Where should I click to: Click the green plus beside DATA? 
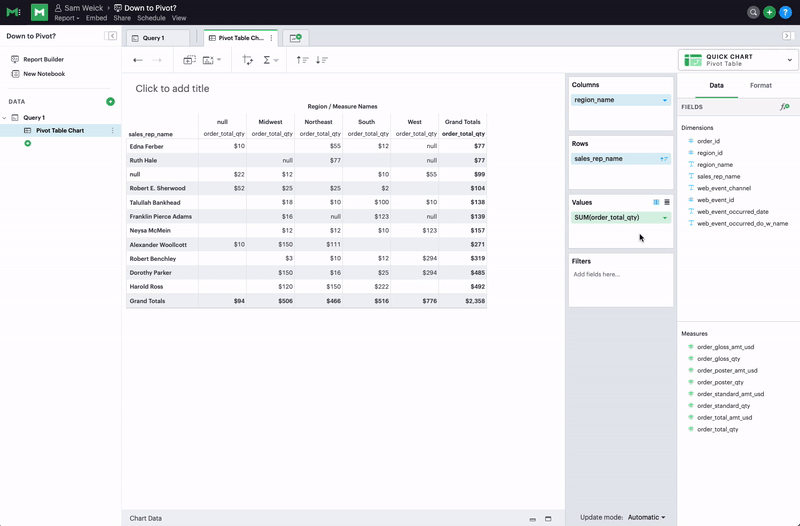[x=110, y=102]
